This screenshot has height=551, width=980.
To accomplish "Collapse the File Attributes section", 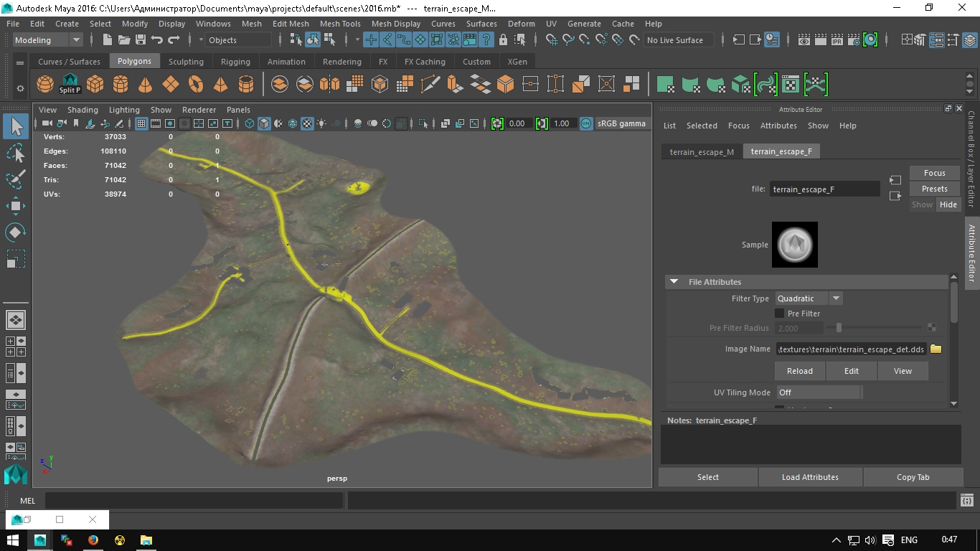I will pyautogui.click(x=674, y=282).
